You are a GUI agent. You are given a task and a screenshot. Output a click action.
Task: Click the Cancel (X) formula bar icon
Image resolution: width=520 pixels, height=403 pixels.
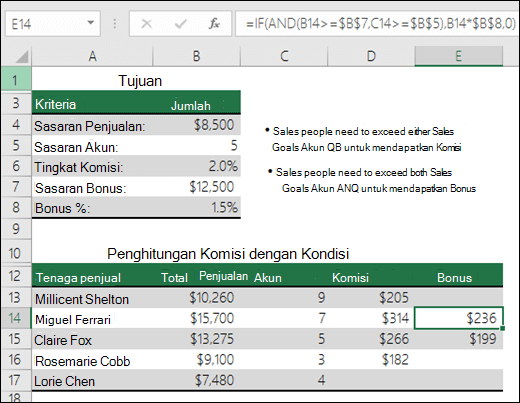(x=146, y=24)
